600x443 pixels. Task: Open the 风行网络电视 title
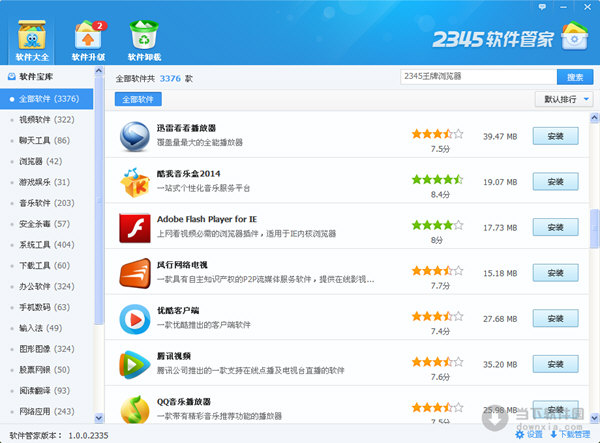click(x=182, y=265)
